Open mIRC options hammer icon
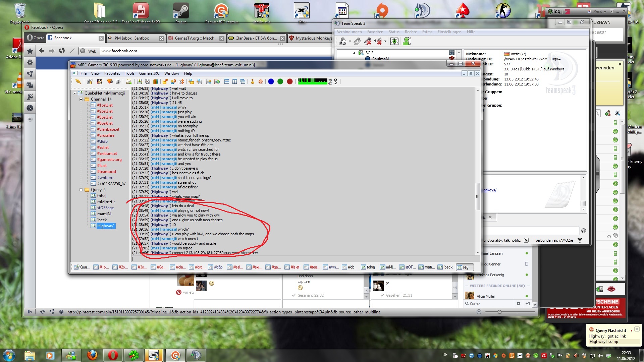The height and width of the screenshot is (362, 644). pyautogui.click(x=90, y=81)
